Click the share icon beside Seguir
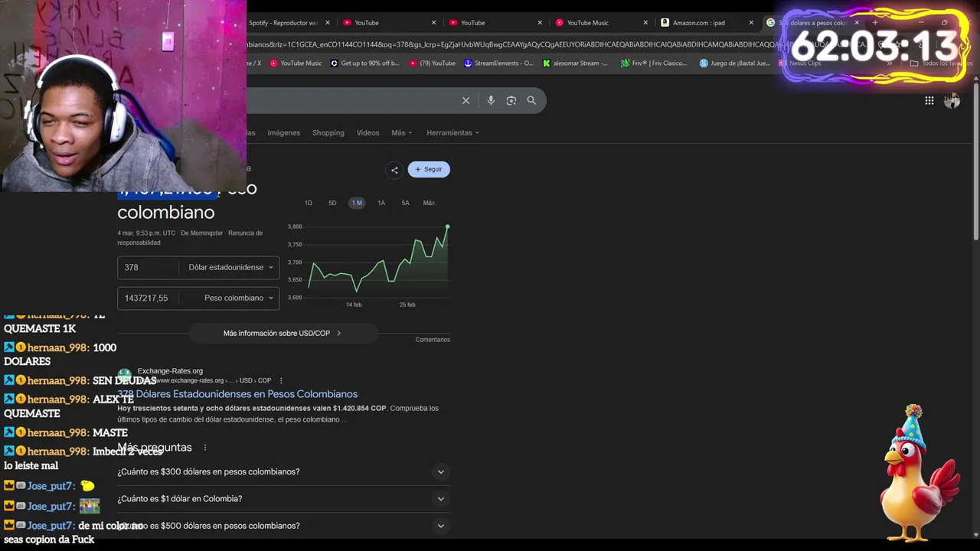Image resolution: width=980 pixels, height=551 pixels. pos(394,169)
